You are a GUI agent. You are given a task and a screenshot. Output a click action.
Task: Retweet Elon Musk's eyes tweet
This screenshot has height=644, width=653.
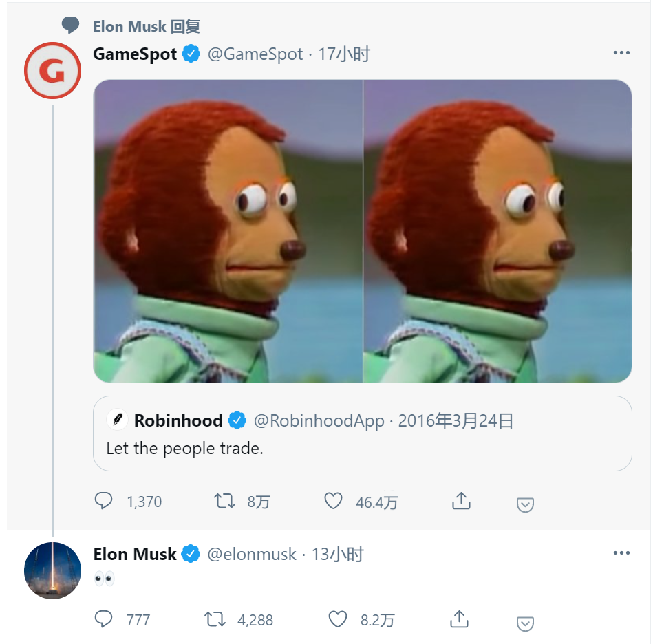(x=215, y=620)
